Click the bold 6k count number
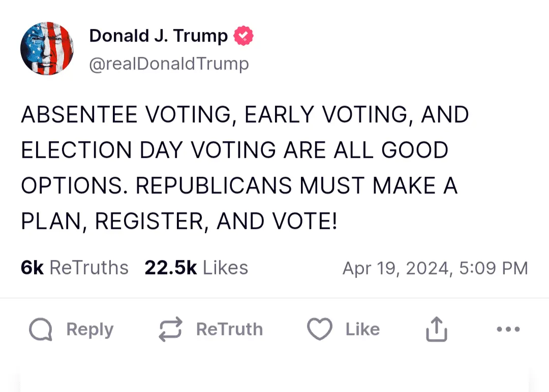 pyautogui.click(x=32, y=268)
